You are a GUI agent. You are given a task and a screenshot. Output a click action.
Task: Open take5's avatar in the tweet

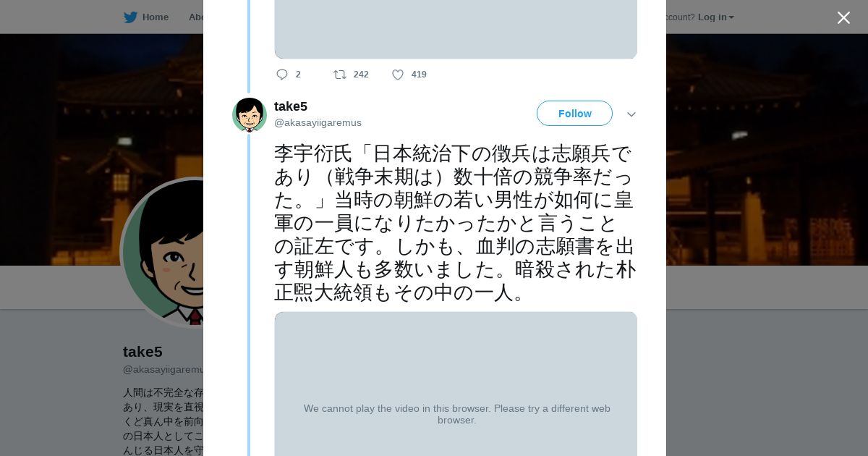[250, 114]
